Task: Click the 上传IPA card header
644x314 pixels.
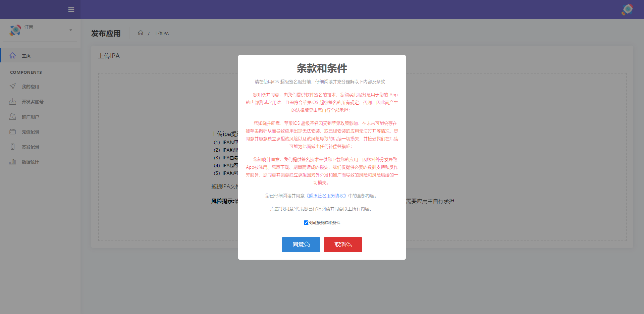Action: [x=109, y=56]
